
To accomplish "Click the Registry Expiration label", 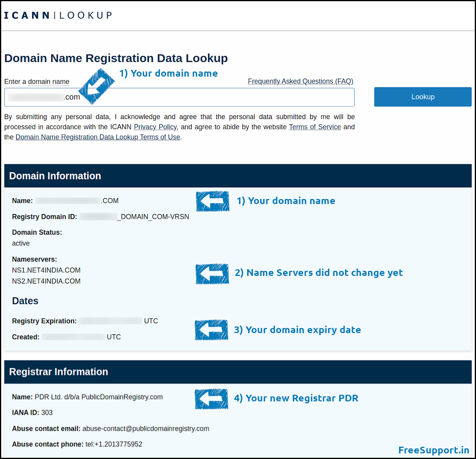I will coord(44,321).
